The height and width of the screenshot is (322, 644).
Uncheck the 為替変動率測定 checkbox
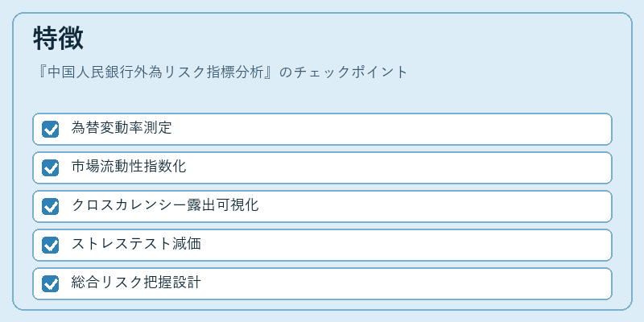coord(50,129)
